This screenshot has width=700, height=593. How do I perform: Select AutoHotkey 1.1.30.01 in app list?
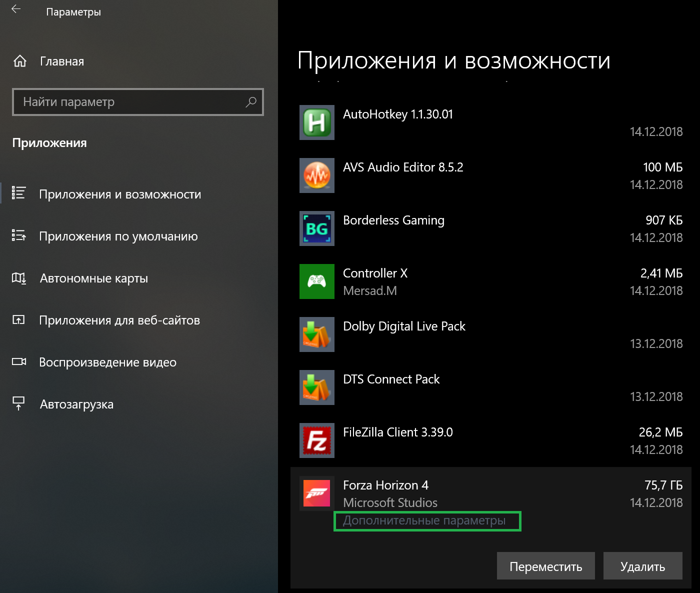click(x=491, y=122)
